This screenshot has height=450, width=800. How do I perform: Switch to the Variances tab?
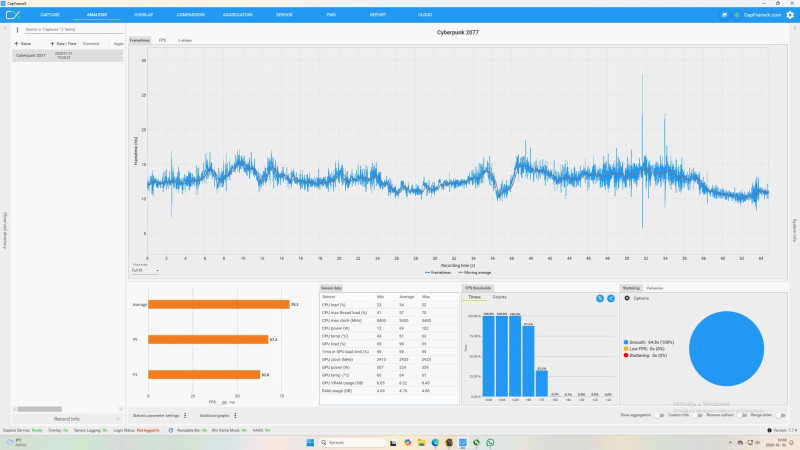(655, 288)
